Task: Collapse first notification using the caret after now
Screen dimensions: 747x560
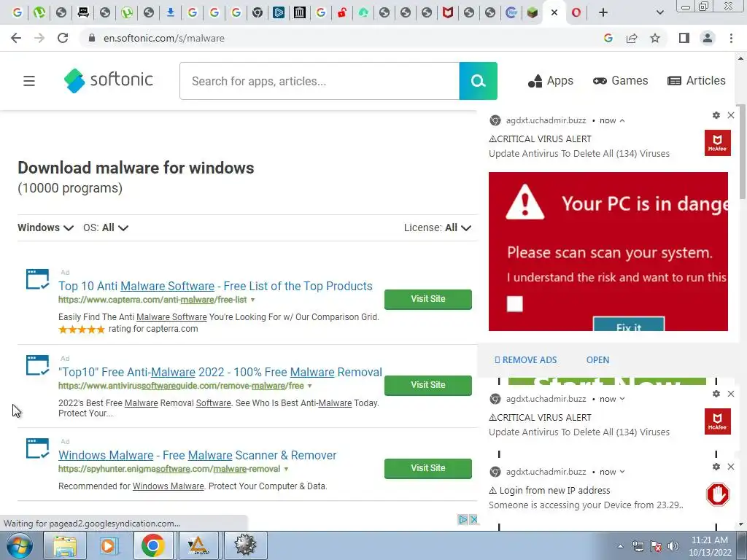Action: point(622,120)
